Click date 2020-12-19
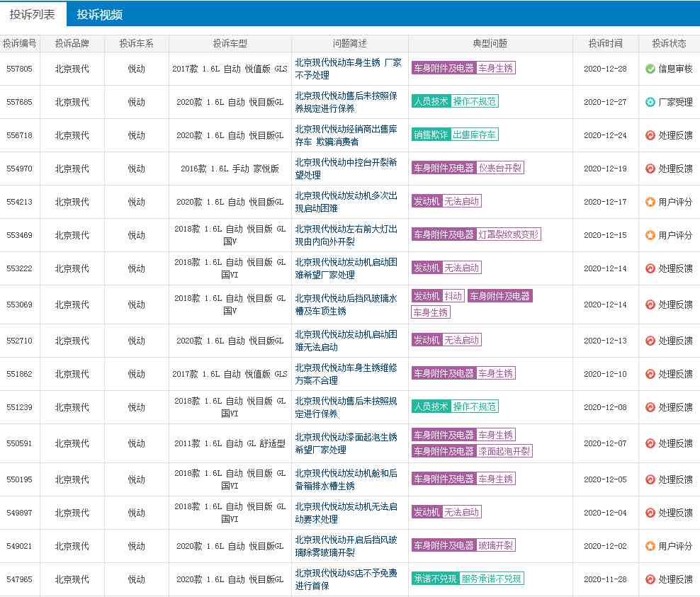The width and height of the screenshot is (700, 597). pos(605,169)
